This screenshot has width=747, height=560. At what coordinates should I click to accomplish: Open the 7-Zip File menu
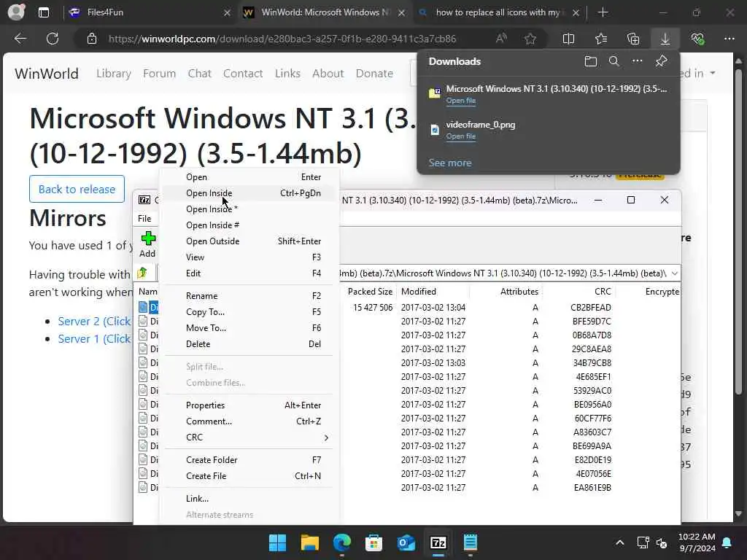click(x=144, y=219)
